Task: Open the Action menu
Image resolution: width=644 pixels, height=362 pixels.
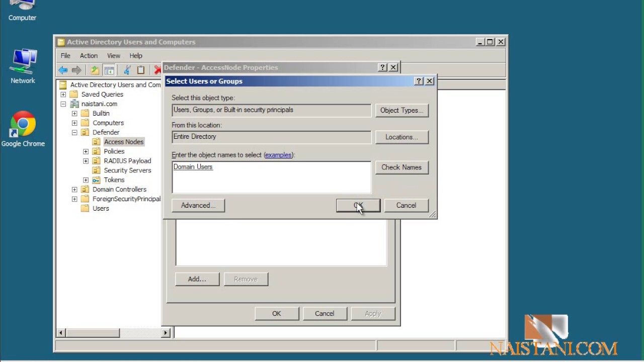Action: coord(89,56)
